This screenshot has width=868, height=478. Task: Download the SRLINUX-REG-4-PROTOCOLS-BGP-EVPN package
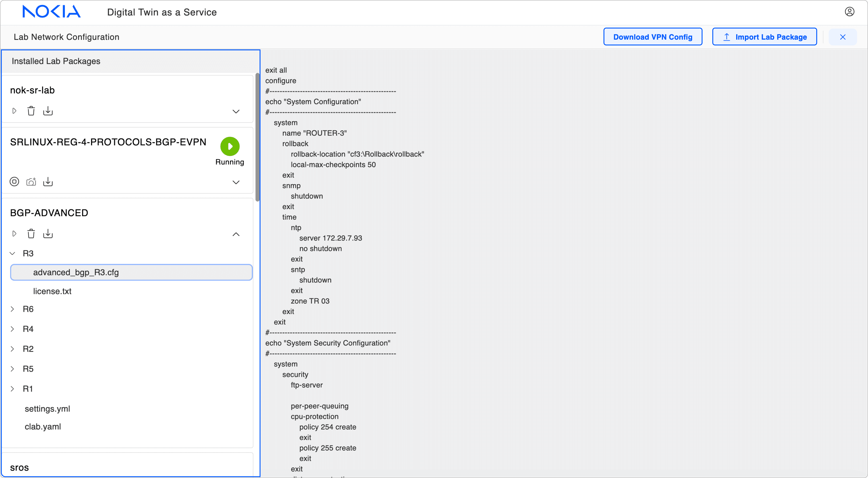pyautogui.click(x=48, y=182)
